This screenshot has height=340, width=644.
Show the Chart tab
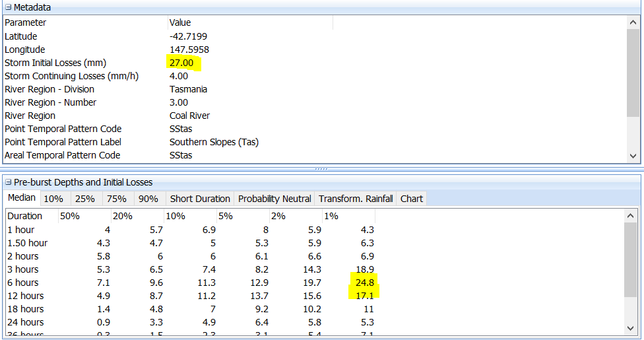(412, 199)
